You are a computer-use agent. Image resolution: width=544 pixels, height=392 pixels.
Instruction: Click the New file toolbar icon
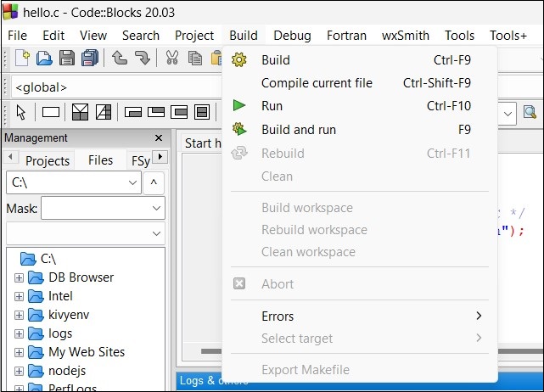coord(23,58)
